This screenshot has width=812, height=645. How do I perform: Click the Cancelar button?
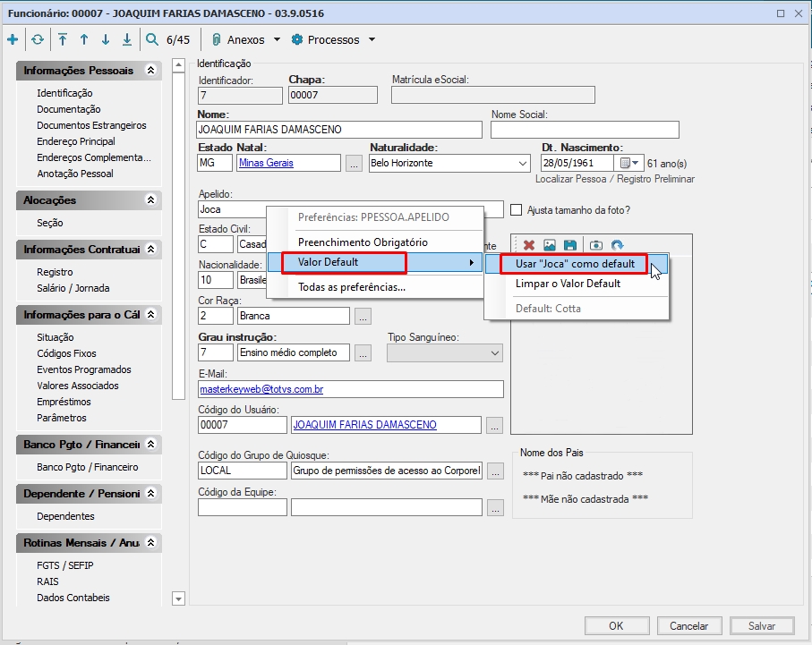click(x=688, y=626)
